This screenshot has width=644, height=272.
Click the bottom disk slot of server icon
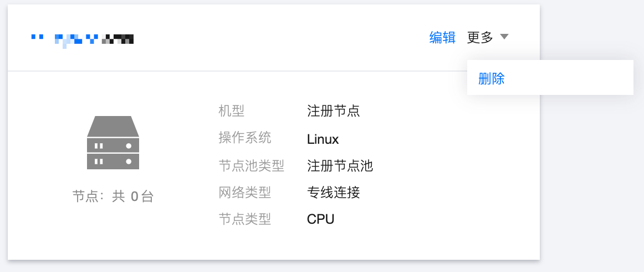tap(113, 162)
